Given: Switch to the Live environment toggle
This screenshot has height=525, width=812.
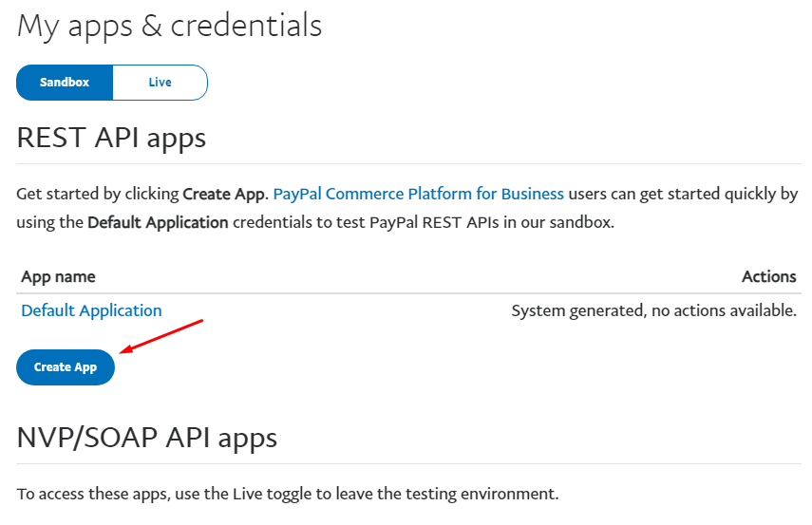Looking at the screenshot, I should click(160, 83).
